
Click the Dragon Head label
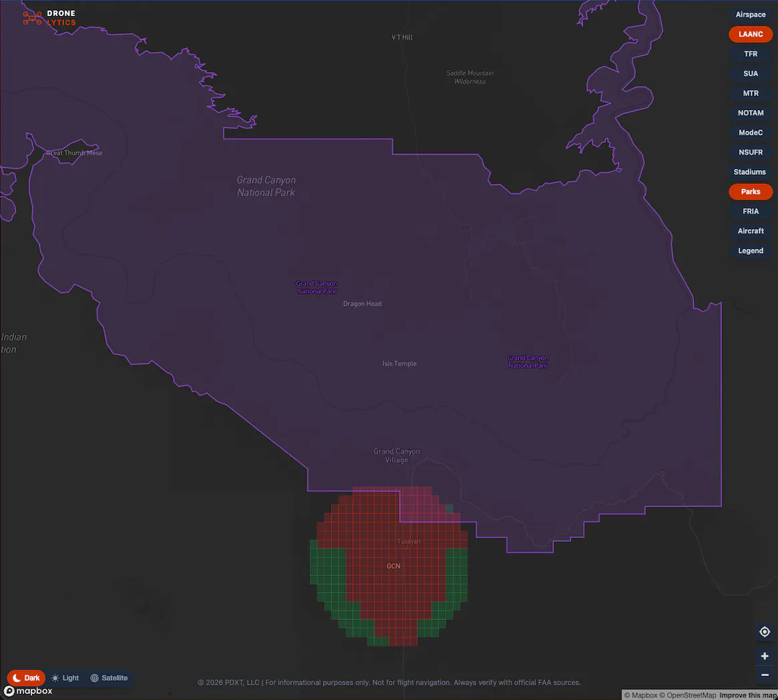(362, 304)
